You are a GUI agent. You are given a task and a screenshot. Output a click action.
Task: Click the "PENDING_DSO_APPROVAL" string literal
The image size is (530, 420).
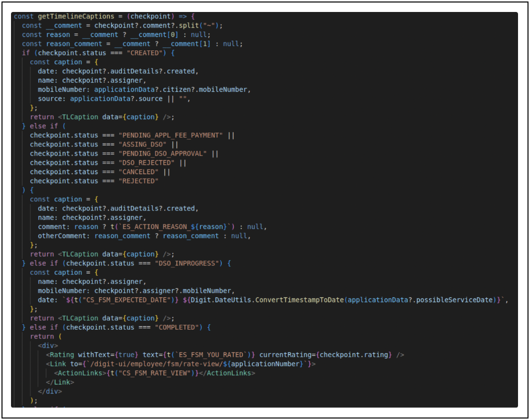[163, 154]
